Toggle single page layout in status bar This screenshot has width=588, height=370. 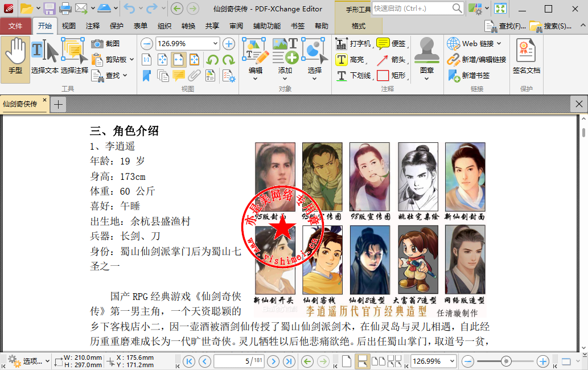347,361
